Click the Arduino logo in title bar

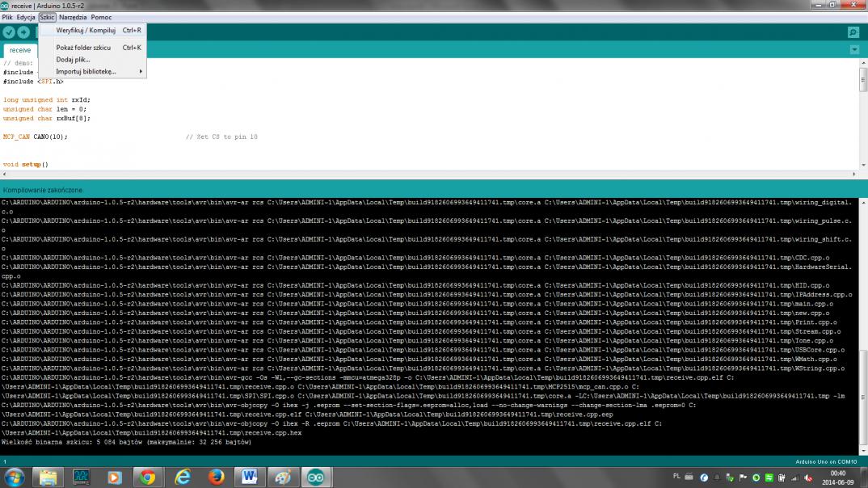4,6
